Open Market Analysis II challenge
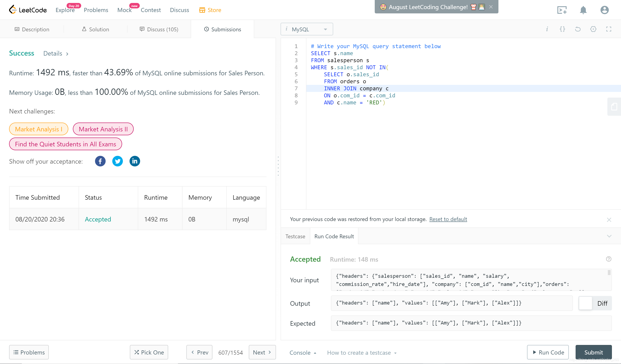 pyautogui.click(x=103, y=129)
